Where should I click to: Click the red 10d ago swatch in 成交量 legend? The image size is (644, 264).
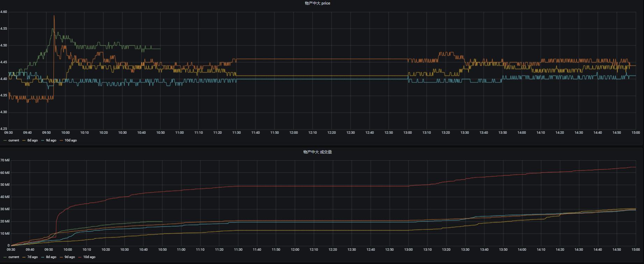pos(80,257)
